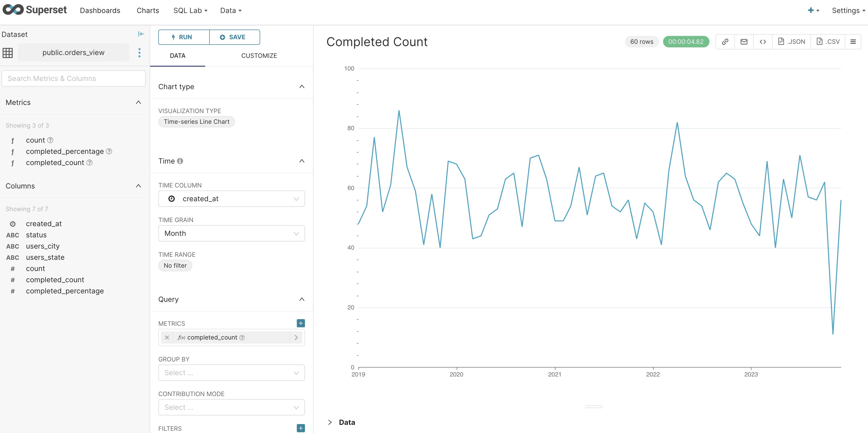
Task: Copy chart permalink link icon
Action: point(725,42)
